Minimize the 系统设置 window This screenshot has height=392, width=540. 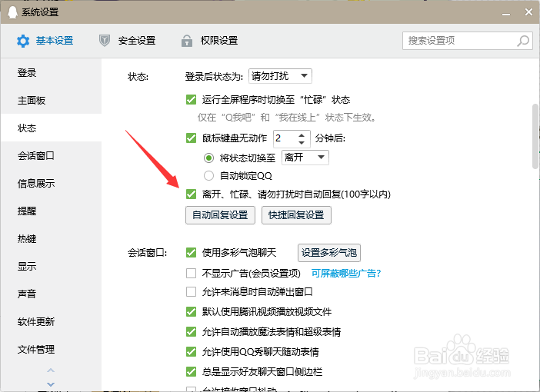click(x=506, y=13)
